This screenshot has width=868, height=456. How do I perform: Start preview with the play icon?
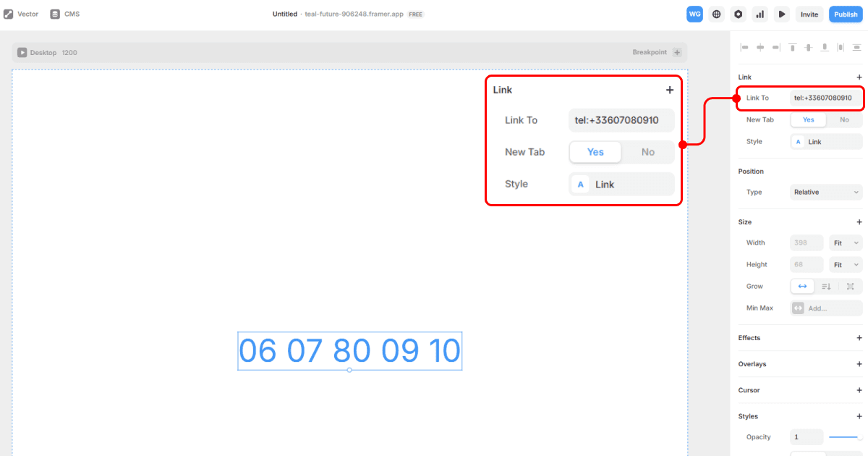click(x=782, y=14)
